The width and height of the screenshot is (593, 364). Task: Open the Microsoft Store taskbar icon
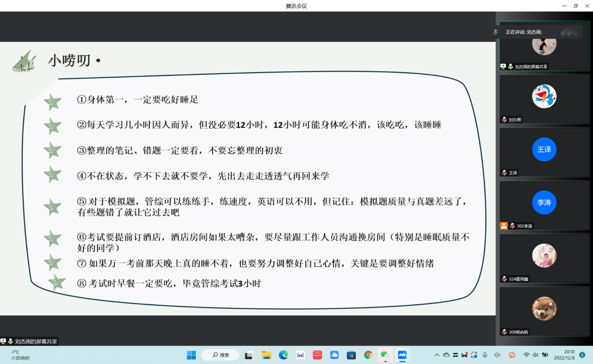[x=351, y=355]
